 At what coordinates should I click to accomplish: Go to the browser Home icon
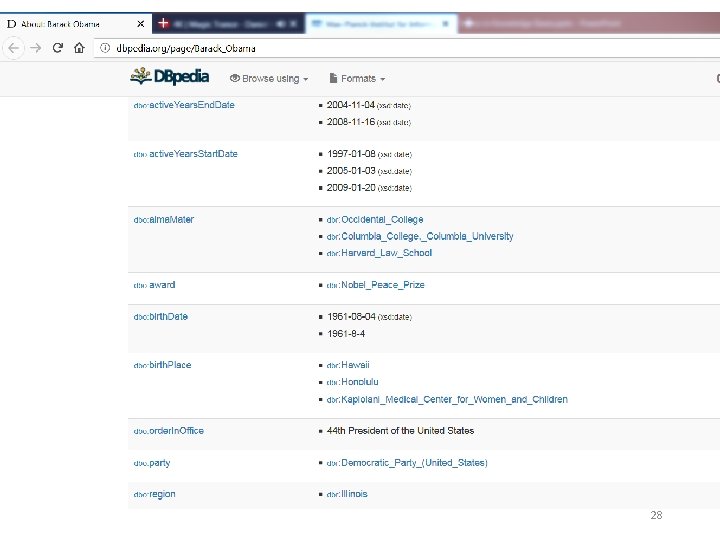point(79,47)
